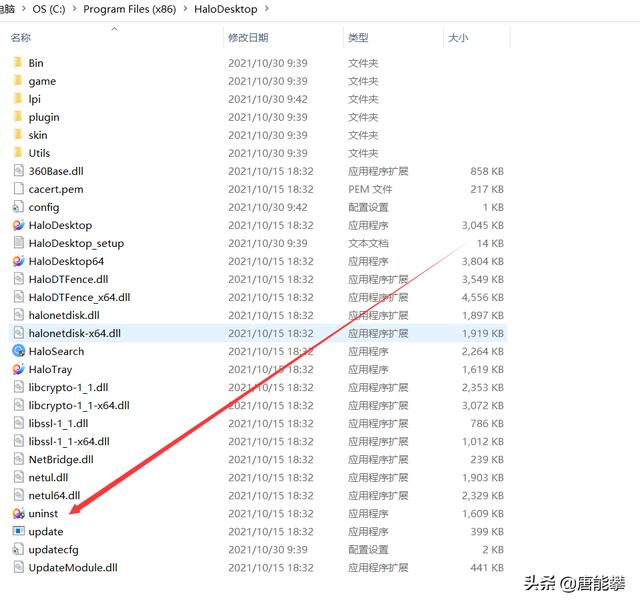The image size is (640, 606).
Task: Select the HaloDesktop application icon
Action: coord(18,225)
